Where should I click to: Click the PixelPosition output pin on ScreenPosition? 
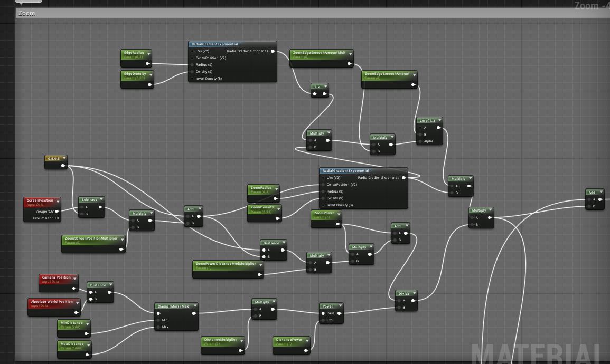click(57, 218)
